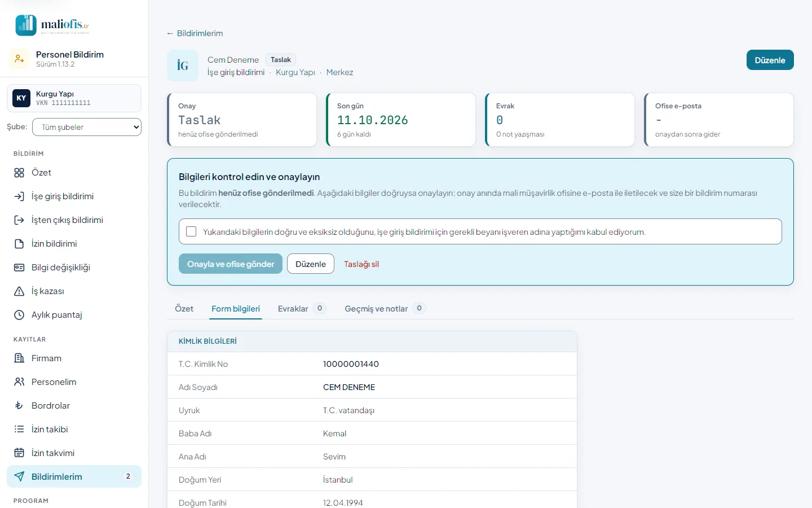Open Özet via its grid icon

19,173
